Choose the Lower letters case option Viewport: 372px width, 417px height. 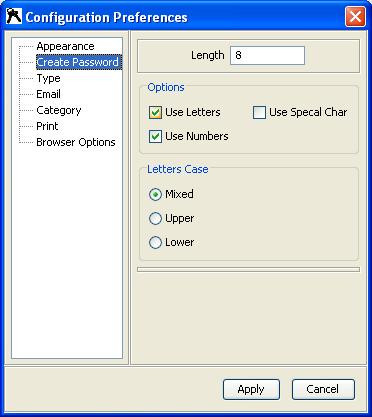point(155,243)
